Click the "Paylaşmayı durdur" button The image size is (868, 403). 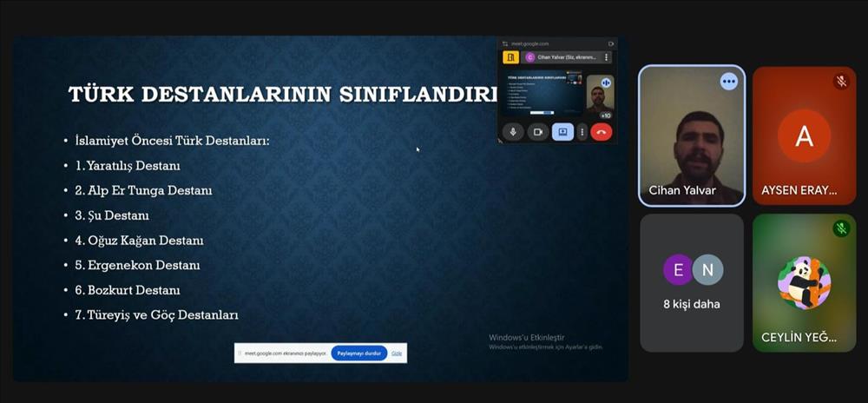pyautogui.click(x=358, y=353)
